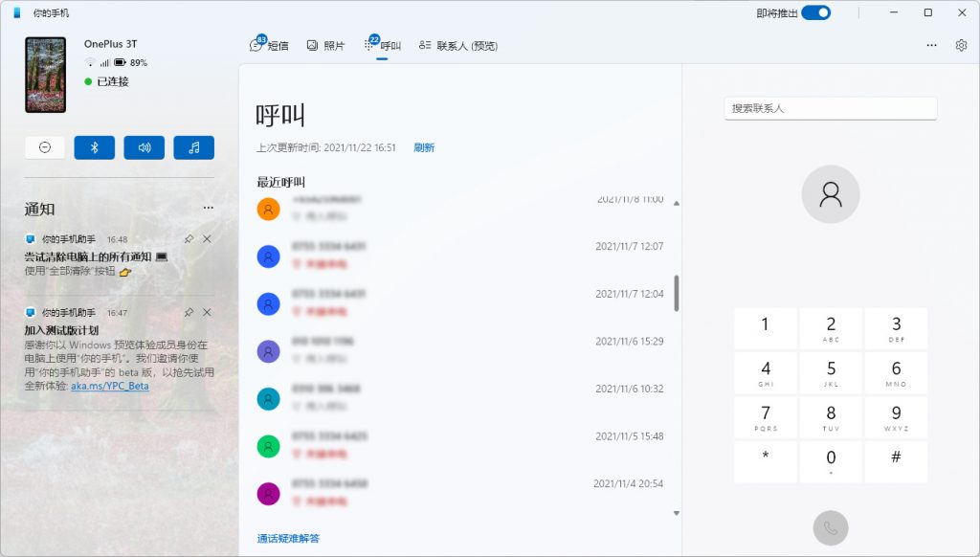The height and width of the screenshot is (557, 980).
Task: Toggle the 即将推出 switch off
Action: [x=819, y=12]
